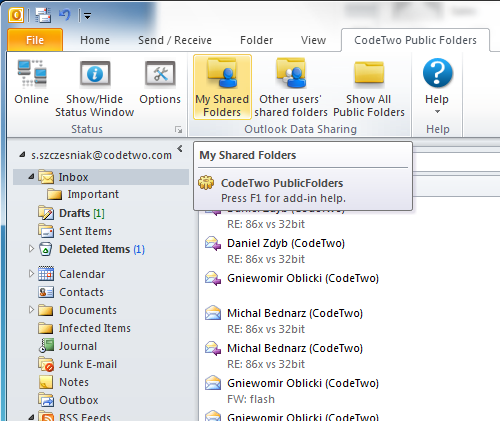Open the Outbox folder
The height and width of the screenshot is (421, 500).
[x=79, y=400]
